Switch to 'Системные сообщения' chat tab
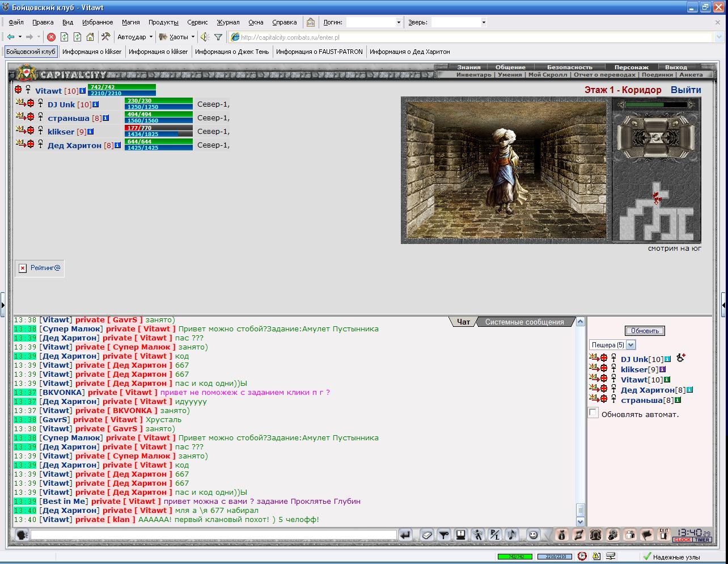 tap(524, 322)
